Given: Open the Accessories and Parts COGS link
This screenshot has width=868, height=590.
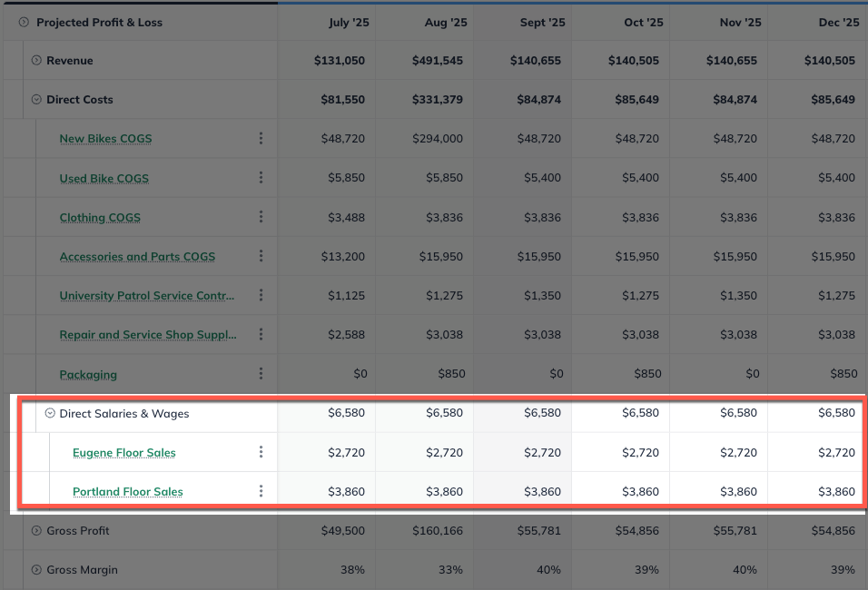Looking at the screenshot, I should 137,257.
